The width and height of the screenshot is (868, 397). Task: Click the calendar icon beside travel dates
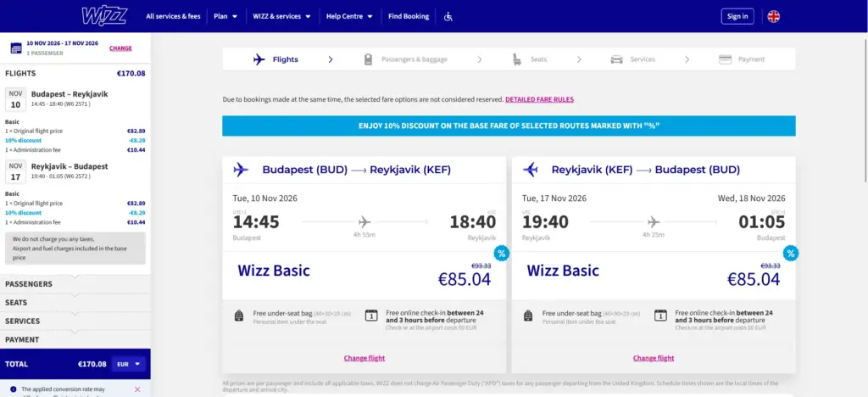tap(16, 48)
